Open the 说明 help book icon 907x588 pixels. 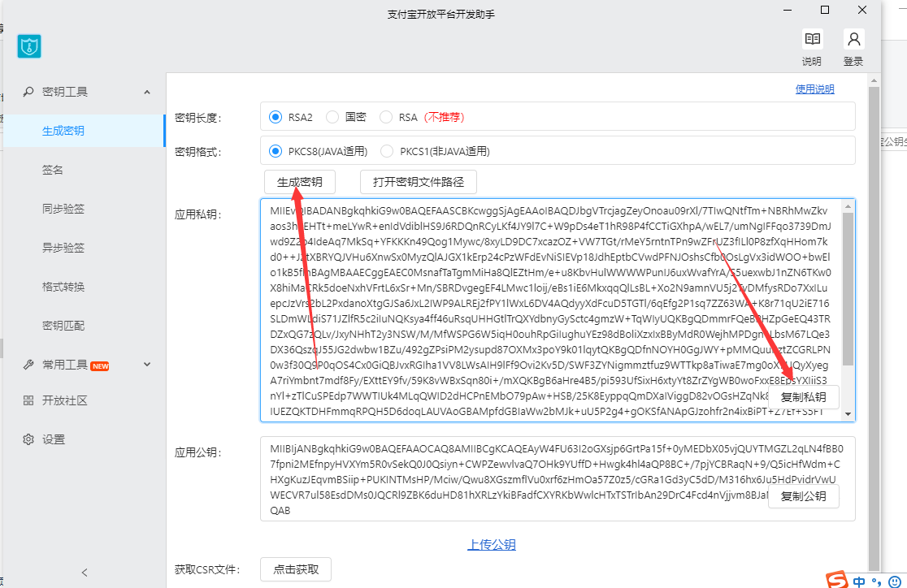point(811,37)
